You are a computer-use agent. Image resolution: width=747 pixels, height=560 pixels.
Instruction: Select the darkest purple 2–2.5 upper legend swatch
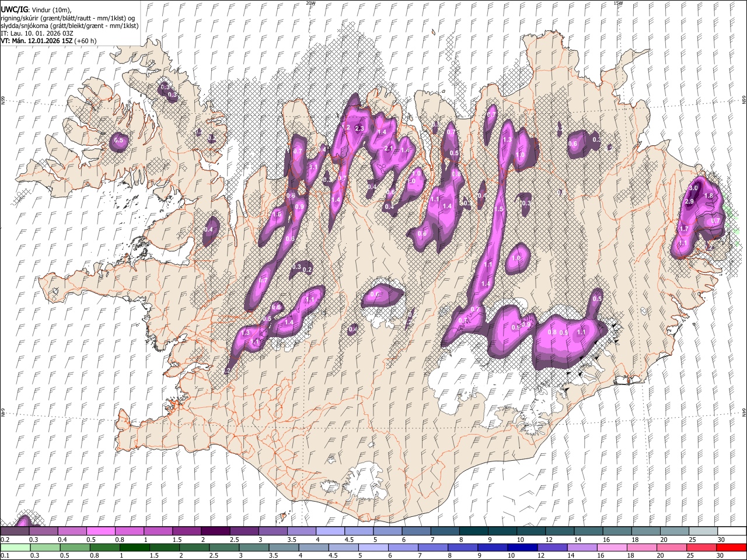click(x=215, y=531)
